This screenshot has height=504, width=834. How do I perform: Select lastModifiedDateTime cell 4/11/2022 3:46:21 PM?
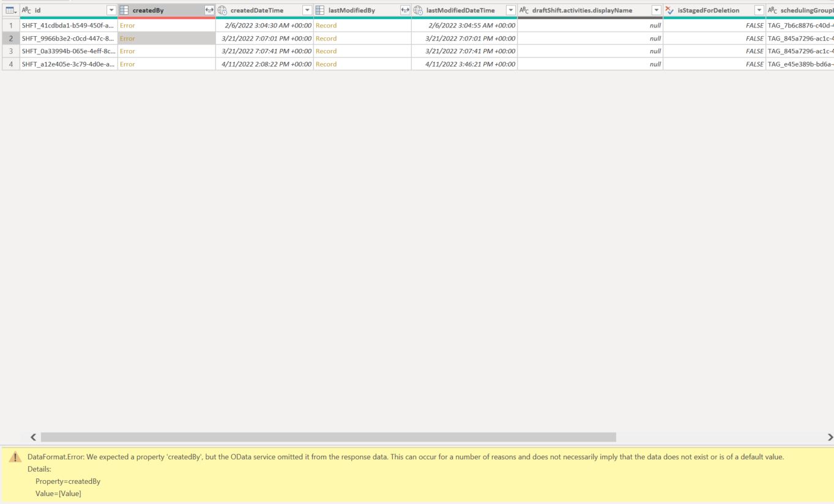click(x=464, y=64)
